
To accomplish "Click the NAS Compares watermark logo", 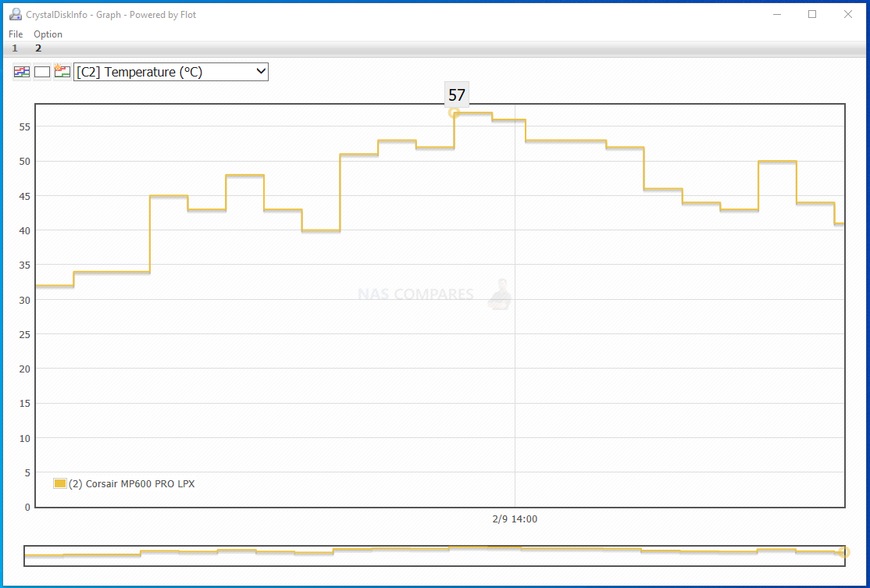I will click(x=434, y=294).
